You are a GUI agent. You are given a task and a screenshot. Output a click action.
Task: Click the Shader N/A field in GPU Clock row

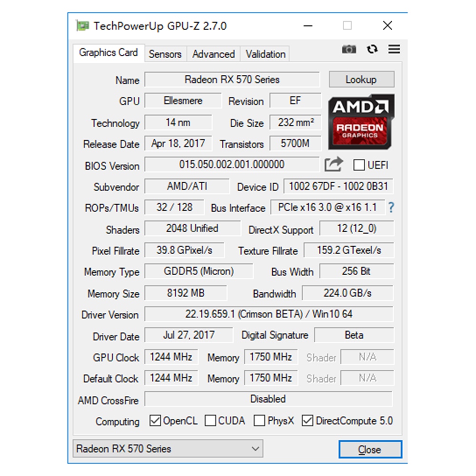tap(367, 357)
